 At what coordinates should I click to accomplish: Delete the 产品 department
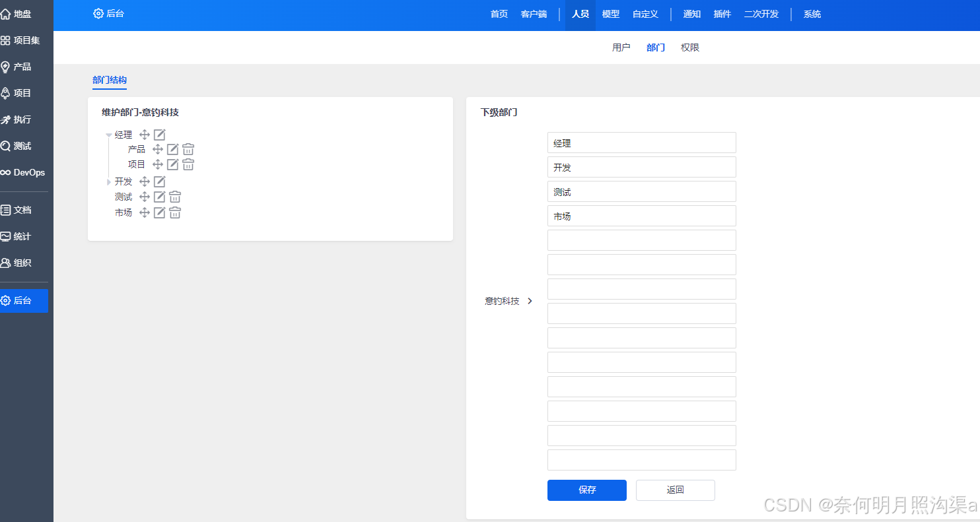[188, 149]
